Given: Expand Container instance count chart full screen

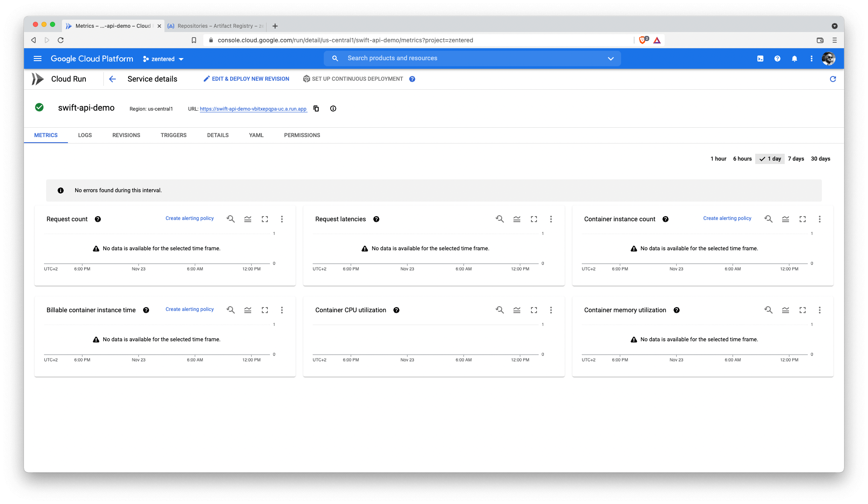Looking at the screenshot, I should point(803,219).
